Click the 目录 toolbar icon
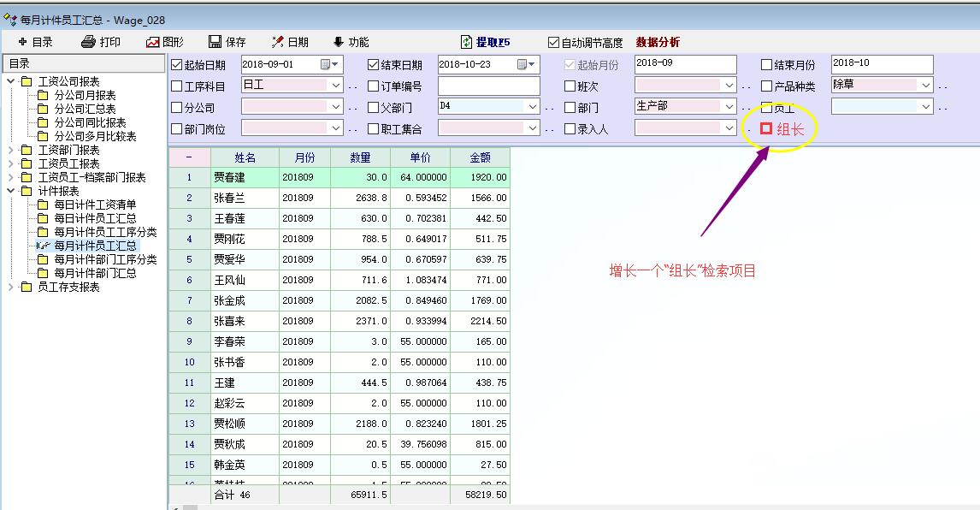Viewport: 980px width, 510px height. [x=22, y=42]
